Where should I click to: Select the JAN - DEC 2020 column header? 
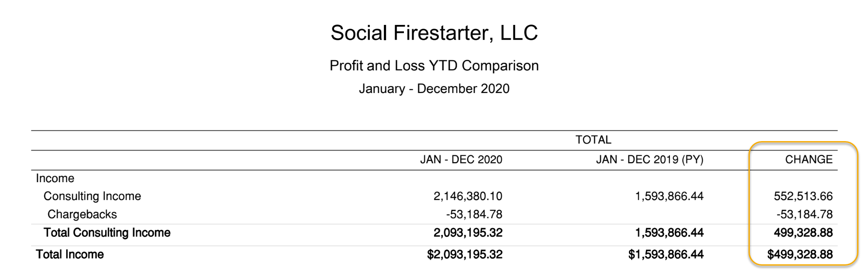point(461,159)
